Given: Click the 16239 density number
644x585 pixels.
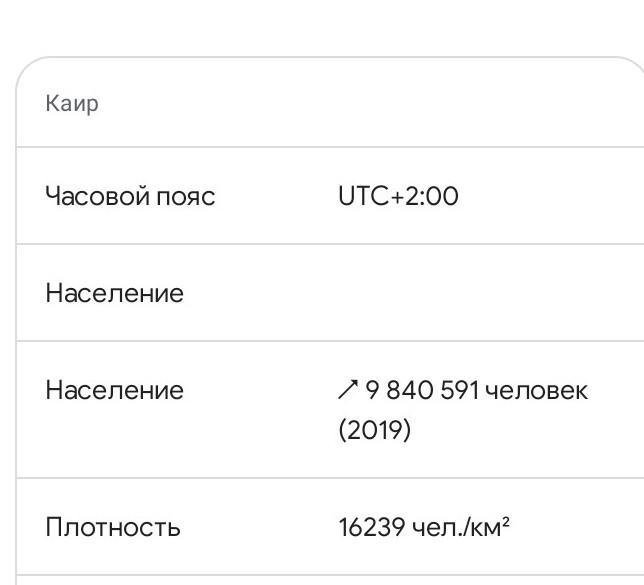Looking at the screenshot, I should [x=371, y=527].
